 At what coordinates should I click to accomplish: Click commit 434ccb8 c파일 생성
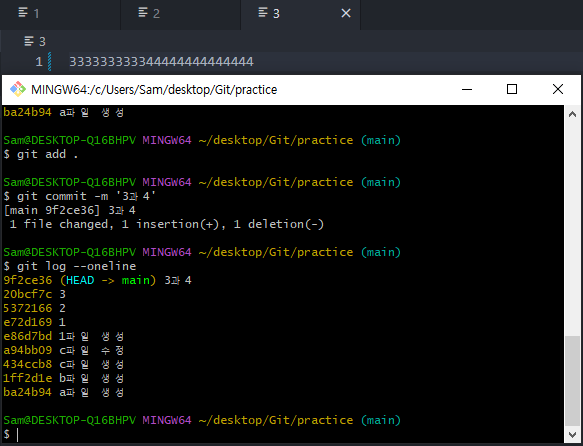64,364
